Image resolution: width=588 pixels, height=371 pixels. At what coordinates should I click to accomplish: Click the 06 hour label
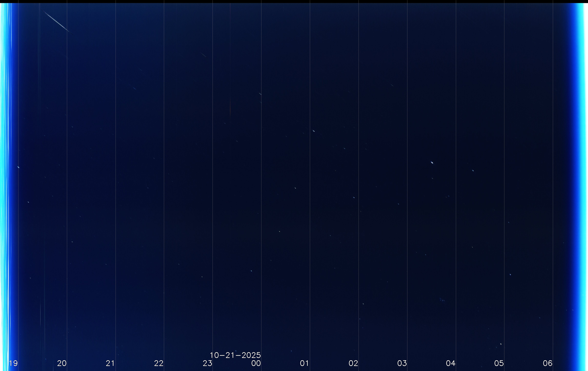pyautogui.click(x=548, y=363)
